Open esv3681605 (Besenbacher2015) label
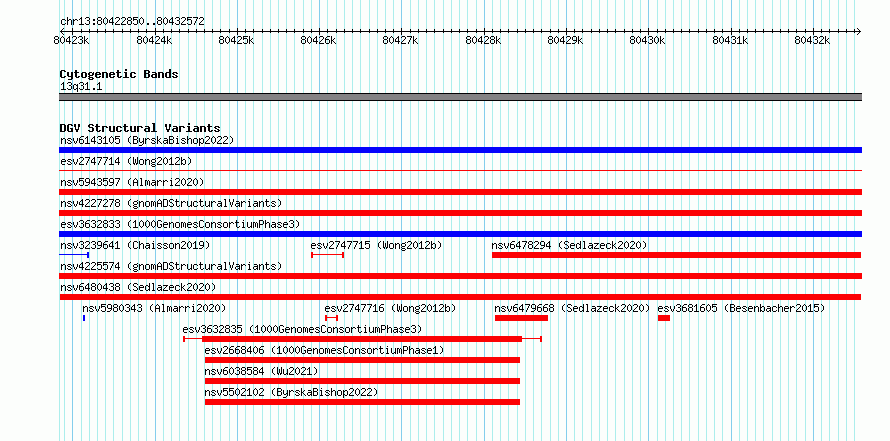890x441 pixels. (x=741, y=308)
